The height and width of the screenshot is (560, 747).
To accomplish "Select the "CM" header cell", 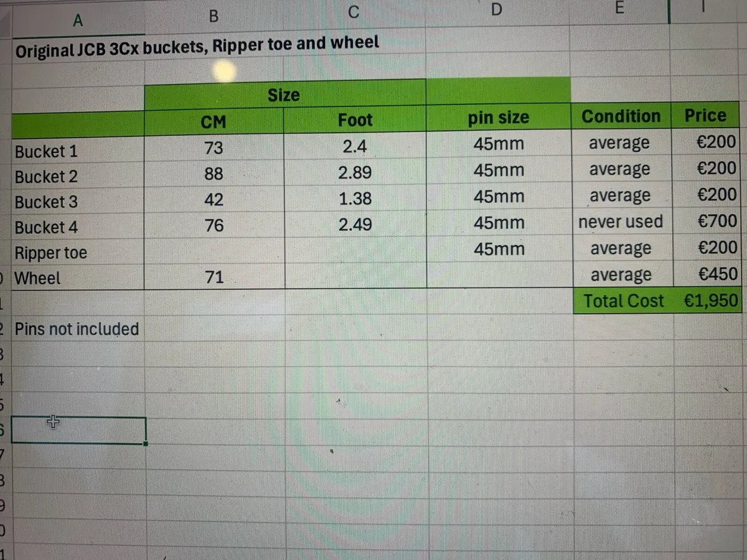I will pyautogui.click(x=214, y=122).
